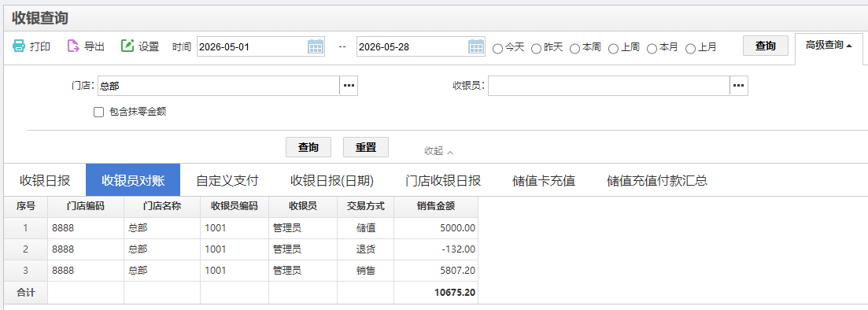This screenshot has width=868, height=310.
Task: Open calendar picker for start date 2026-05-01
Action: click(316, 46)
